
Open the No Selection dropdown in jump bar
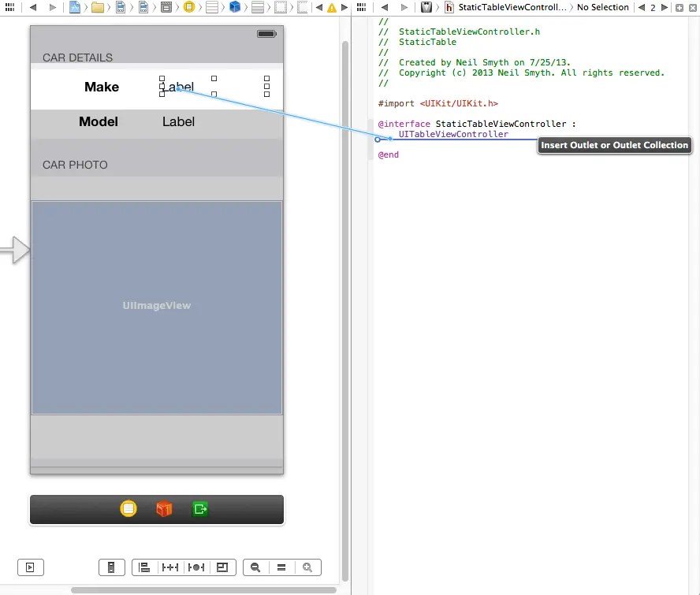[x=603, y=6]
